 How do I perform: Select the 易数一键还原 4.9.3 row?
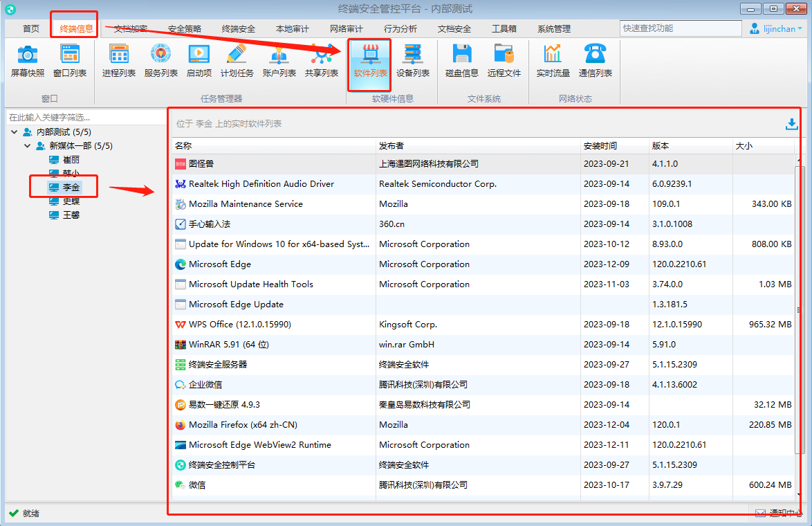coord(483,405)
